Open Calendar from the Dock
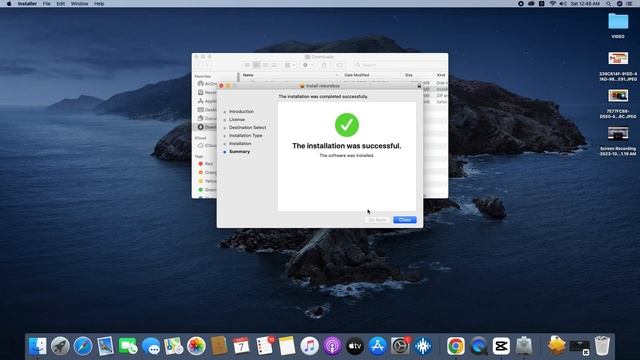The height and width of the screenshot is (360, 640). [242, 346]
